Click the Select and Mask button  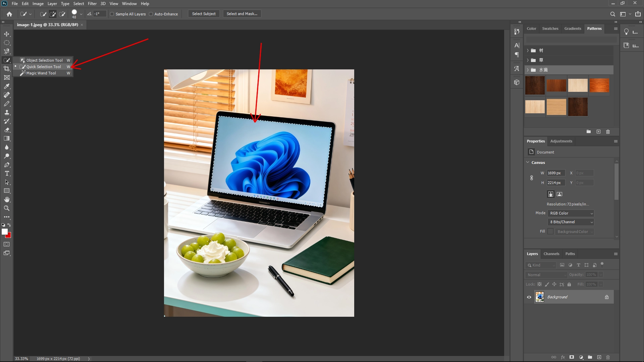click(x=241, y=14)
